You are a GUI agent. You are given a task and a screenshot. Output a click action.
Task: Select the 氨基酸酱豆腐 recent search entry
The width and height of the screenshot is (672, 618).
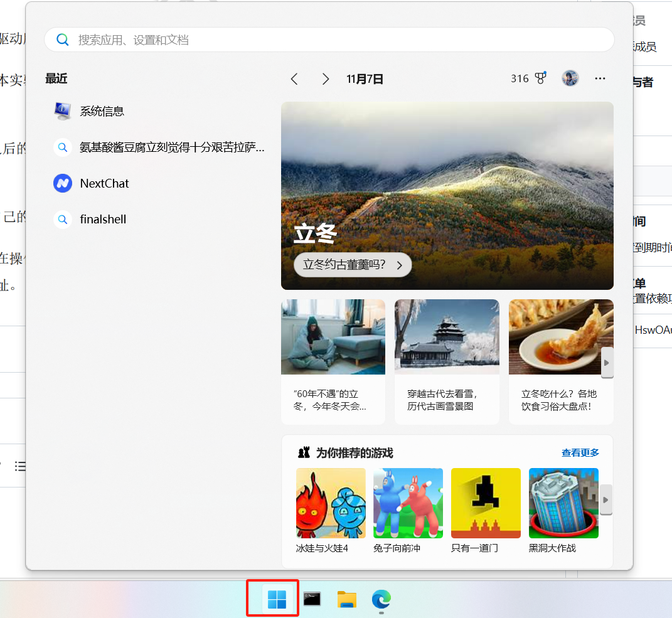(171, 147)
